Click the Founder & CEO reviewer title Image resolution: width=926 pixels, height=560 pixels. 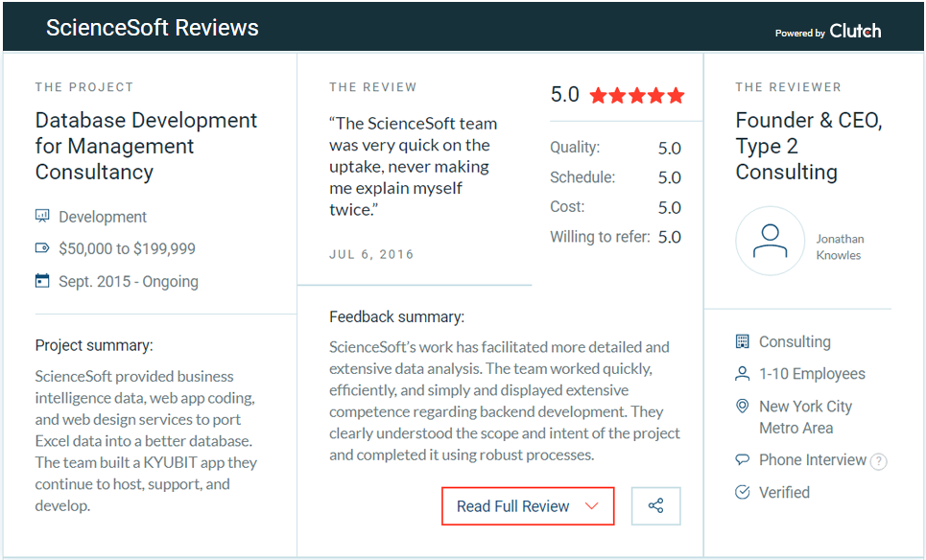[x=809, y=147]
